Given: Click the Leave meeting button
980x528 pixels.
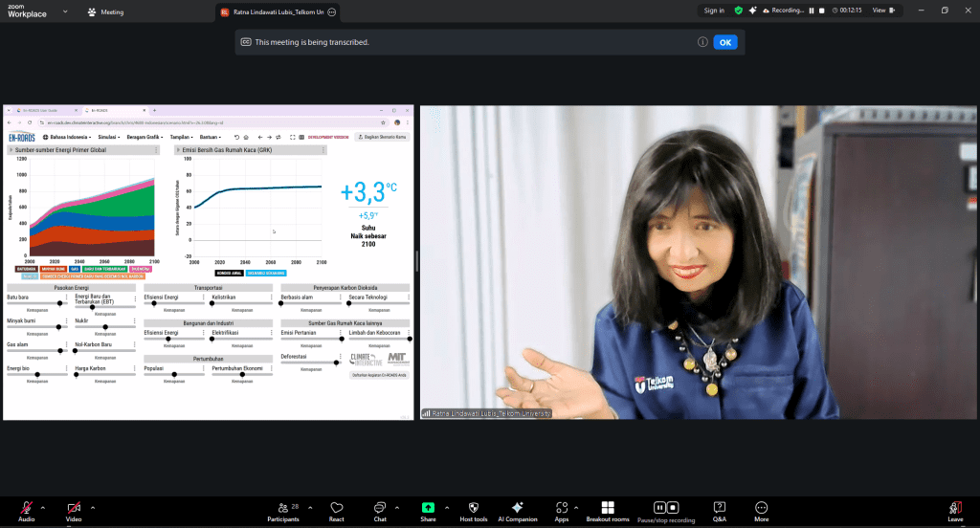Looking at the screenshot, I should point(954,508).
